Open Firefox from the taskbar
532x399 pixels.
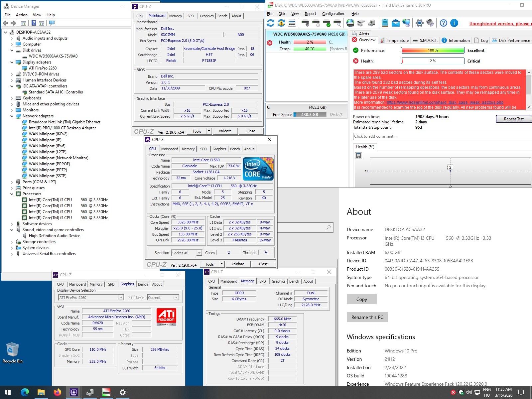click(57, 392)
